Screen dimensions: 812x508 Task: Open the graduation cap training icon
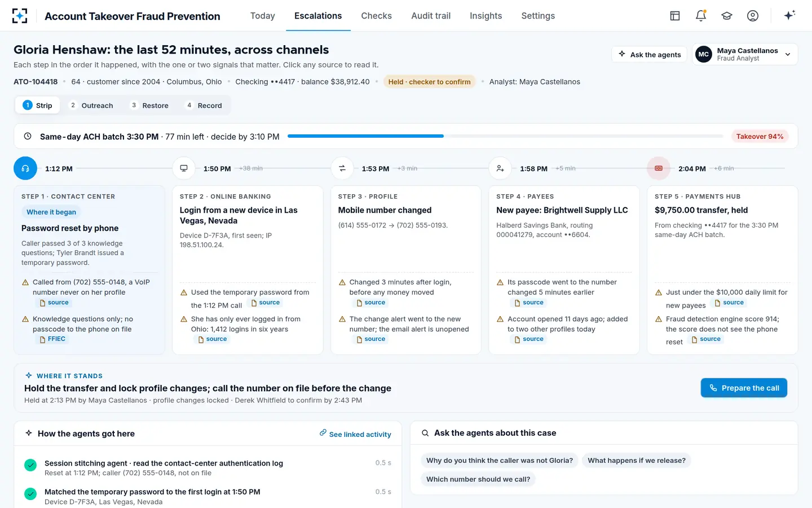[727, 16]
